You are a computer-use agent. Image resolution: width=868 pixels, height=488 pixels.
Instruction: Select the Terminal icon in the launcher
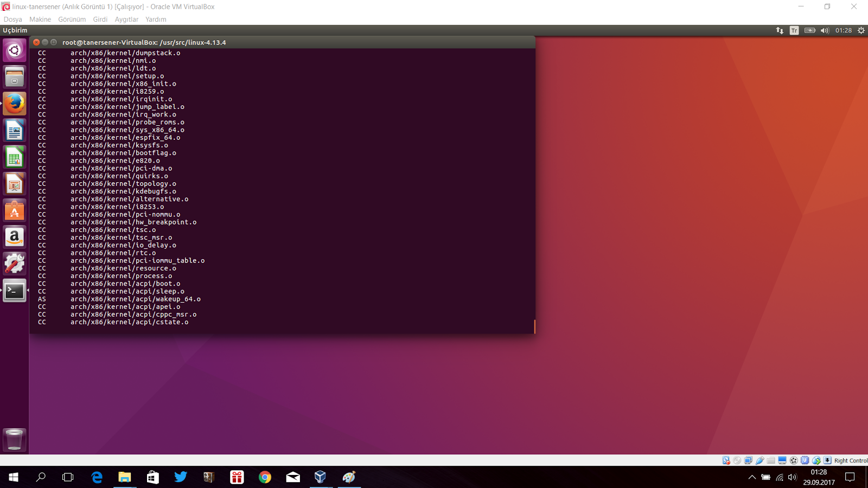pyautogui.click(x=14, y=291)
